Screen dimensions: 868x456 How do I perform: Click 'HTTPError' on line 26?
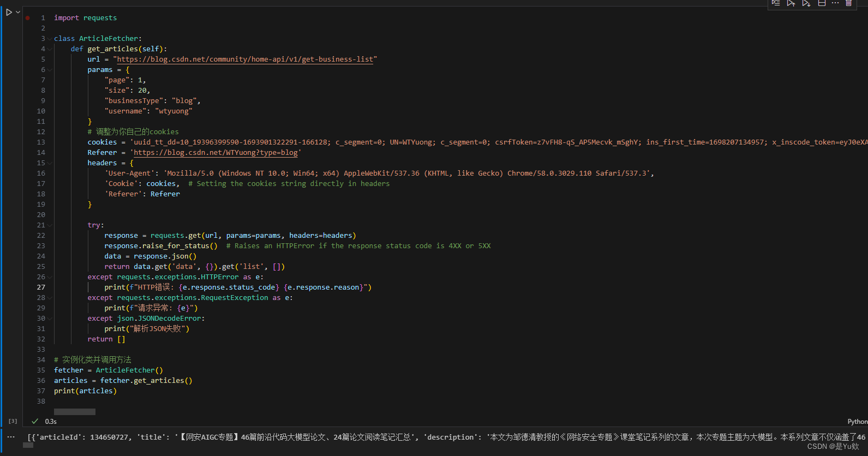[220, 277]
